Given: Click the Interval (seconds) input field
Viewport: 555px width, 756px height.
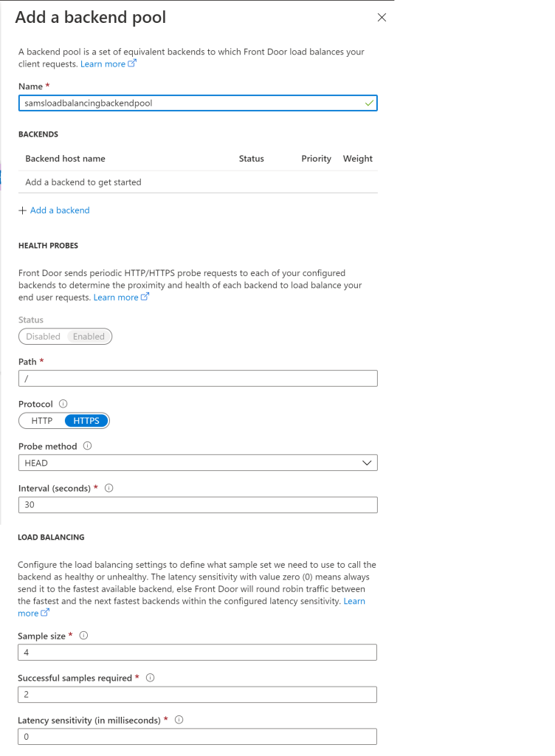Looking at the screenshot, I should point(198,505).
